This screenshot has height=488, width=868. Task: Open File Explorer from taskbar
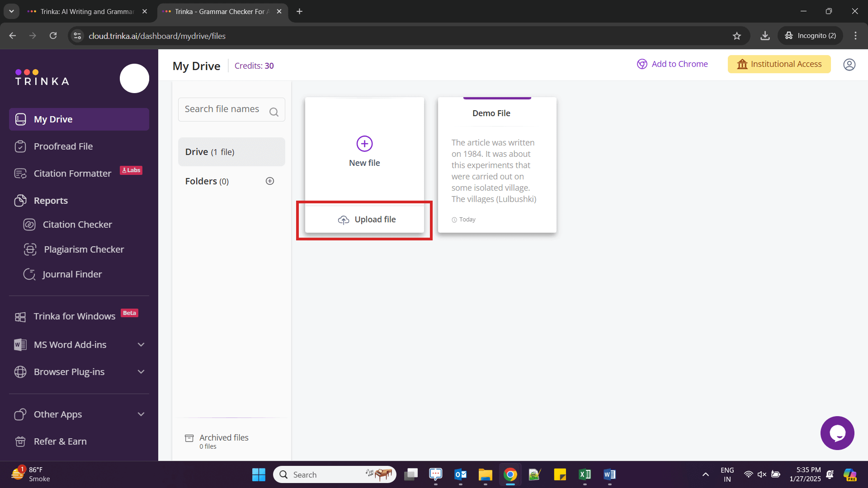pyautogui.click(x=485, y=474)
